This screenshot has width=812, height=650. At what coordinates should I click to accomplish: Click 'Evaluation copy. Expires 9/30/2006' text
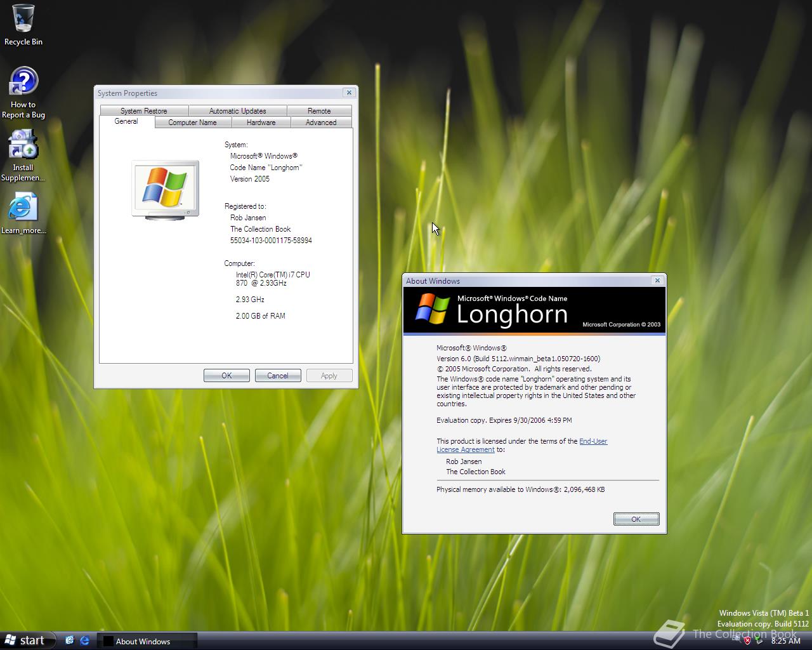[504, 420]
